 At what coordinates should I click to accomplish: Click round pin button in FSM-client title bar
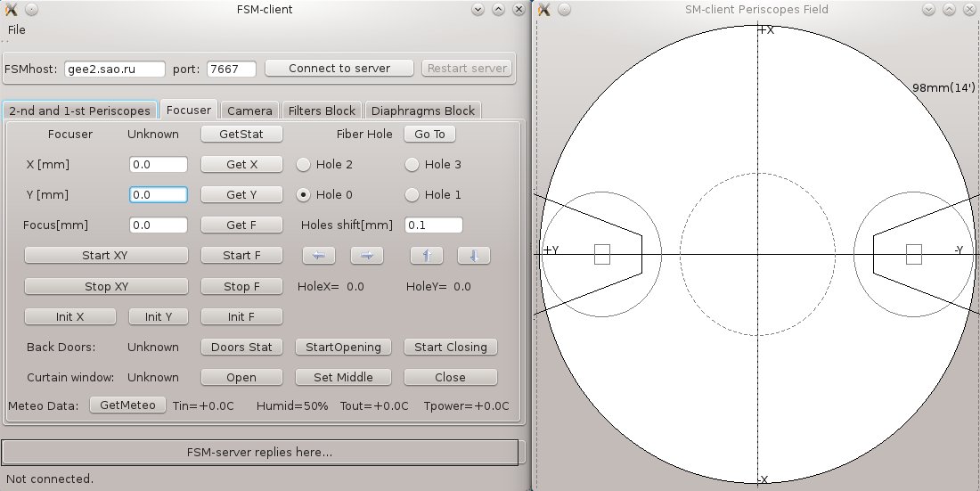pos(31,10)
